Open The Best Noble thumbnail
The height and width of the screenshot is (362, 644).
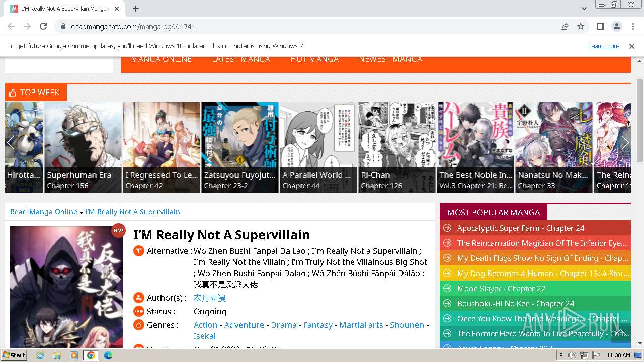click(x=475, y=147)
